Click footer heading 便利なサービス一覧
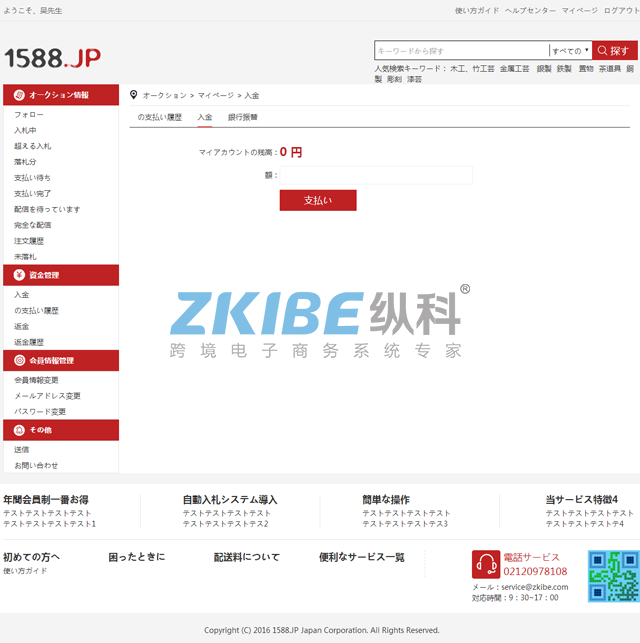Image resolution: width=640 pixels, height=643 pixels. 362,557
